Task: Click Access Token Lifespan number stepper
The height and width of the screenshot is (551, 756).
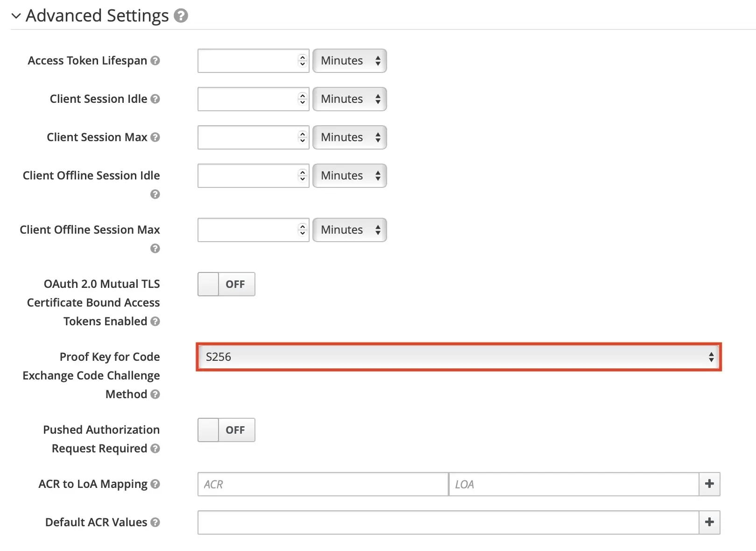Action: pos(303,61)
